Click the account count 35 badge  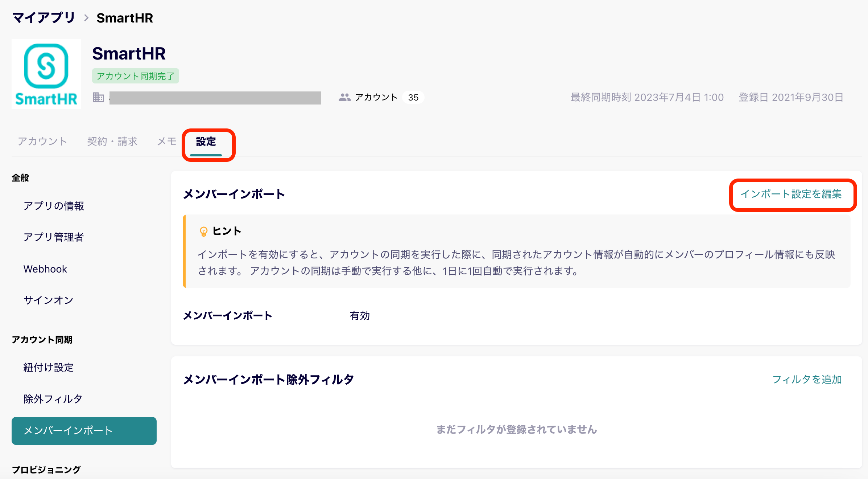[413, 97]
